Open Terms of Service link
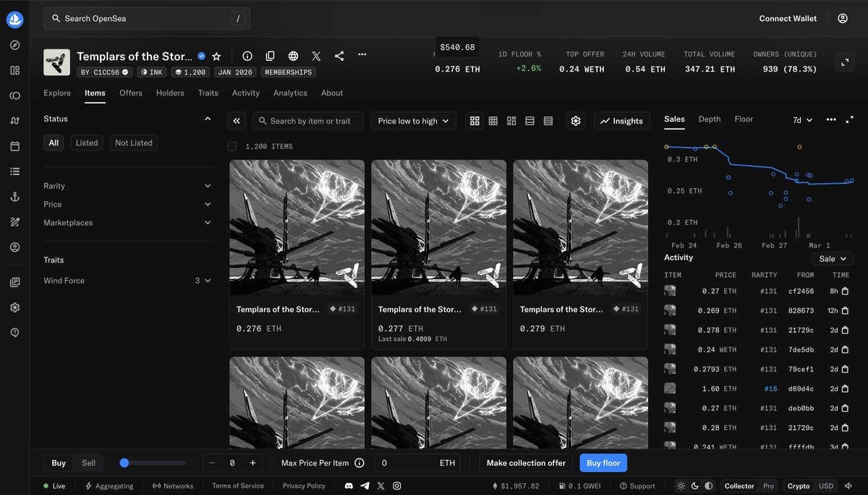The height and width of the screenshot is (495, 868). [x=238, y=486]
